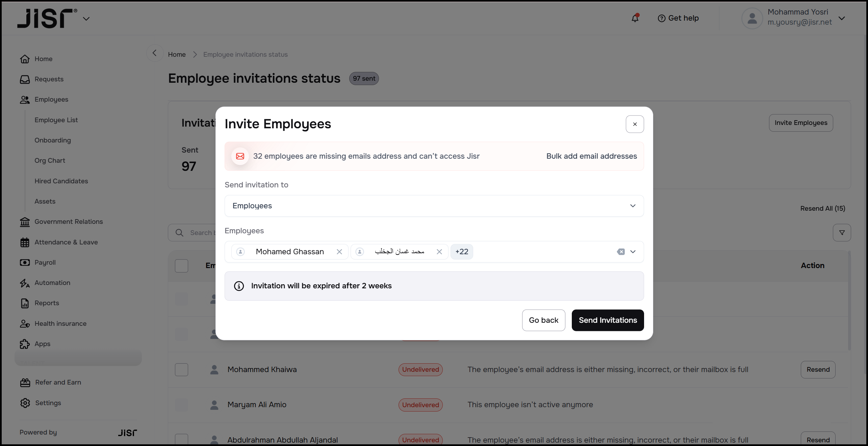Go to Employee List submenu item

coord(56,120)
